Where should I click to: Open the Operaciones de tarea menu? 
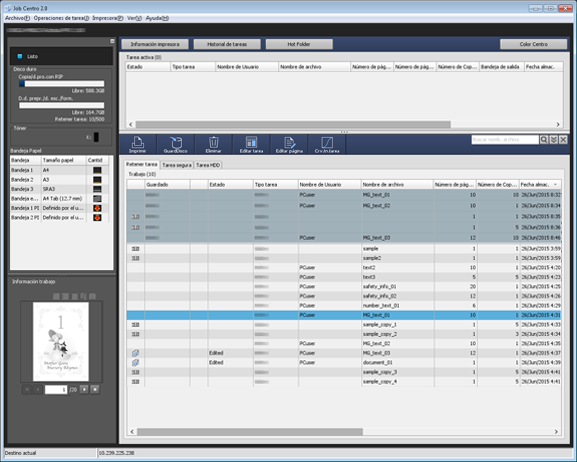click(x=61, y=18)
